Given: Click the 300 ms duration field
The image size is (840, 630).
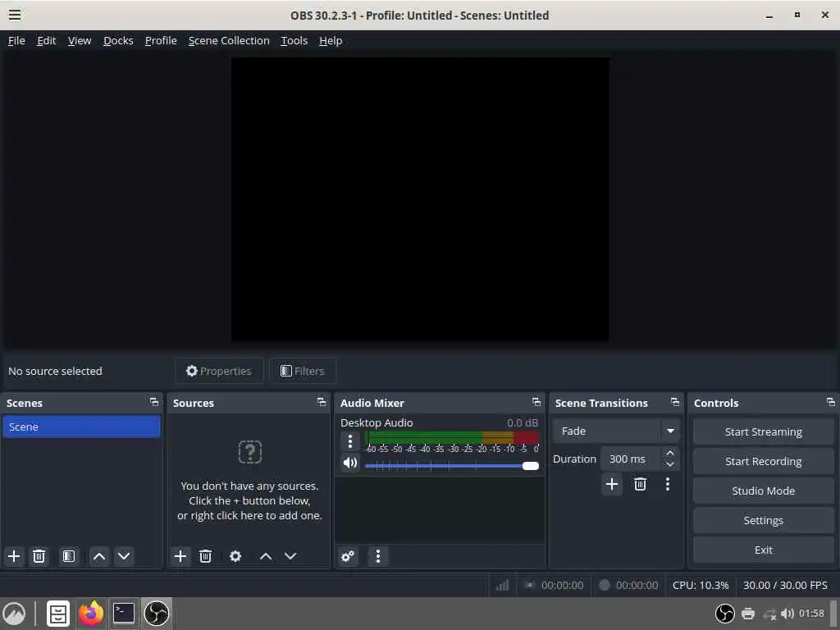Looking at the screenshot, I should pyautogui.click(x=631, y=459).
